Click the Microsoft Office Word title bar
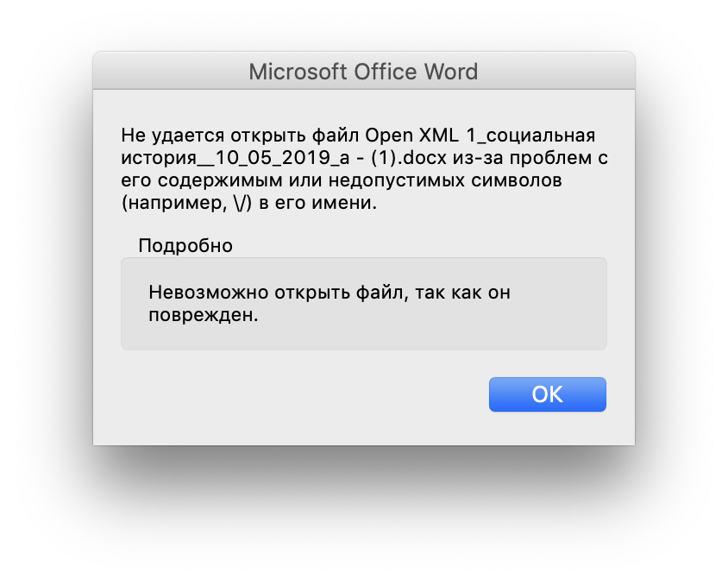This screenshot has width=728, height=580. coord(363,71)
